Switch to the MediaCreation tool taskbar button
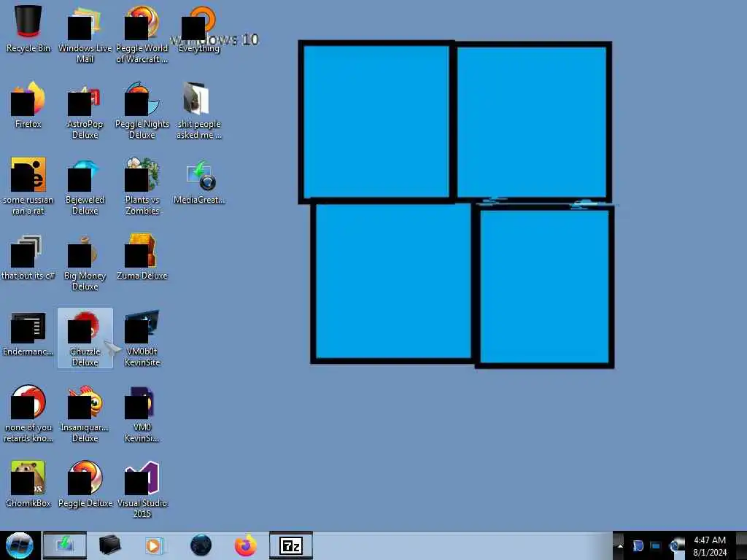Viewport: 747px width, 560px height. tap(65, 545)
